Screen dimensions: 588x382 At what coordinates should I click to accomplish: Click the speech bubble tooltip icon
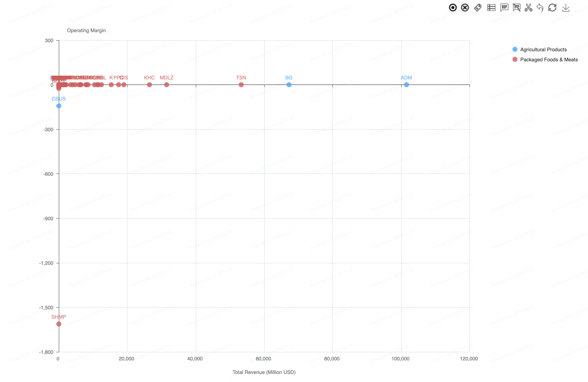coord(504,8)
